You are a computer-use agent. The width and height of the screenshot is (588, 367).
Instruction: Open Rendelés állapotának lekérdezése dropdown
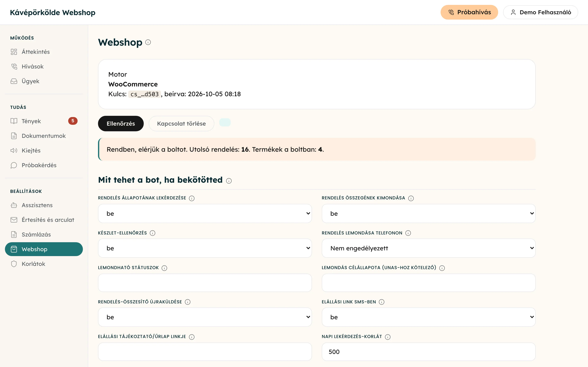tap(205, 213)
